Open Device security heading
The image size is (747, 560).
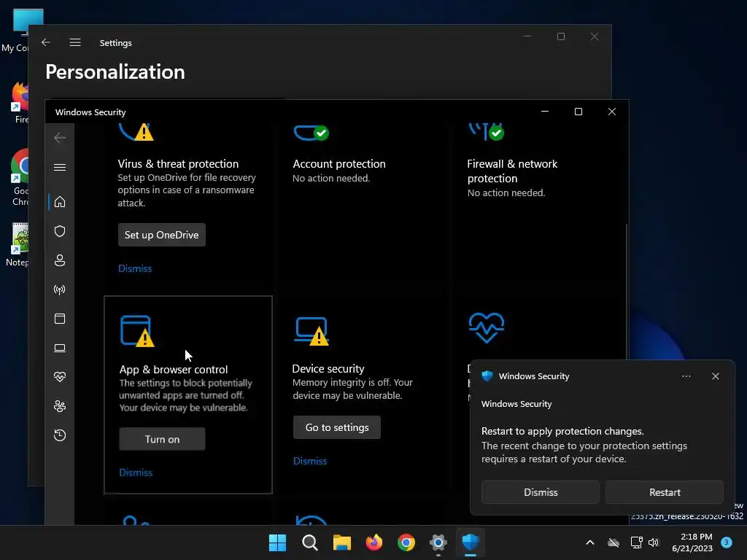(328, 368)
